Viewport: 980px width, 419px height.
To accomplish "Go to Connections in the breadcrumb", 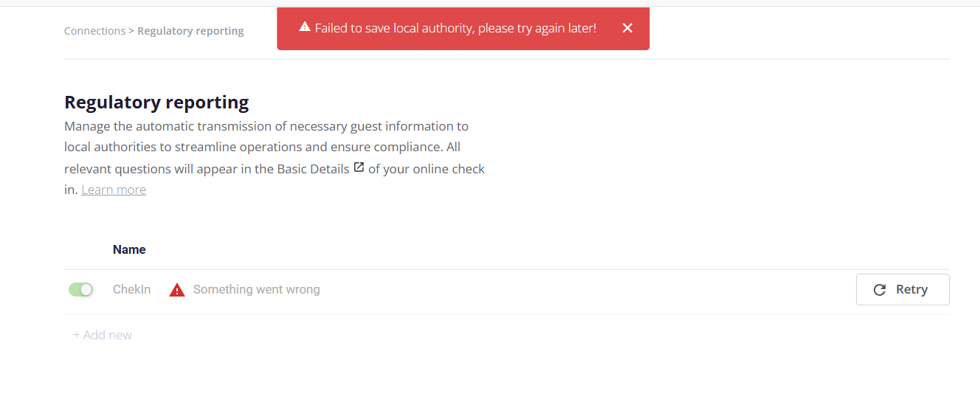I will pos(94,31).
